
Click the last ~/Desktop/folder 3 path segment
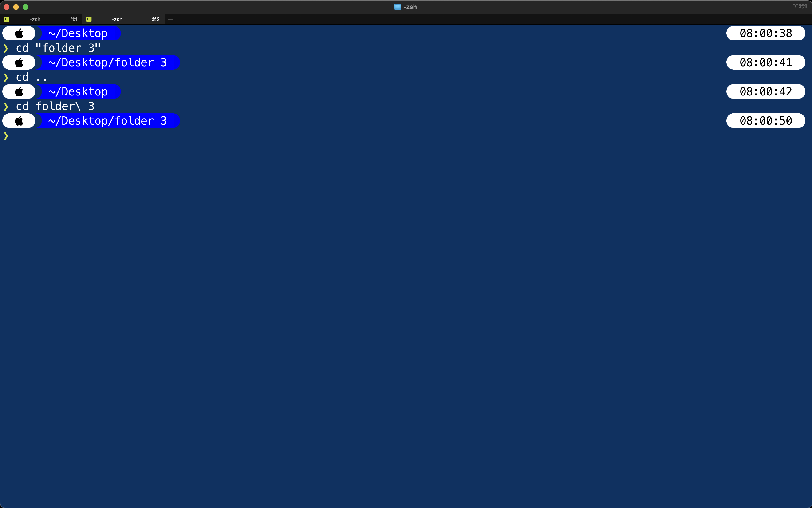(x=108, y=121)
